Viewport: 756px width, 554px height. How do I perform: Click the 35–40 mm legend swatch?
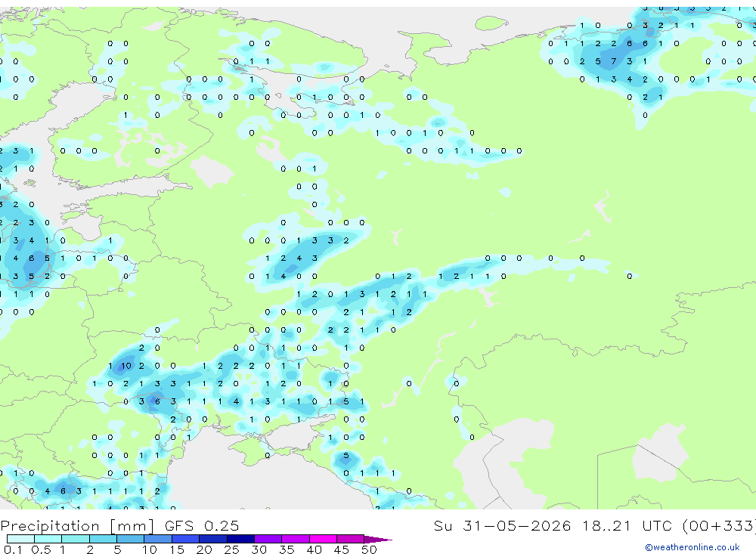click(x=296, y=539)
